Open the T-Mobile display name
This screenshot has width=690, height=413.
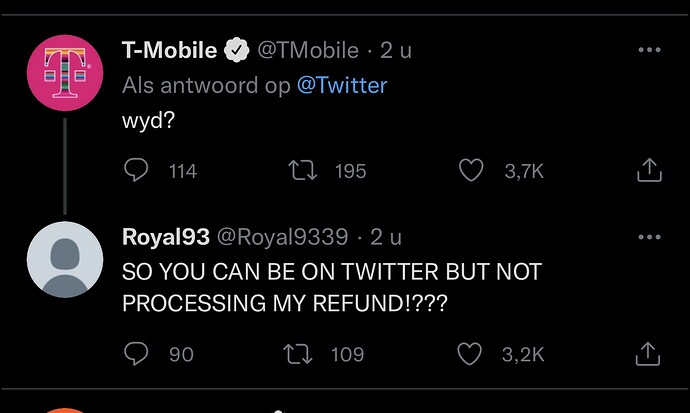(169, 50)
